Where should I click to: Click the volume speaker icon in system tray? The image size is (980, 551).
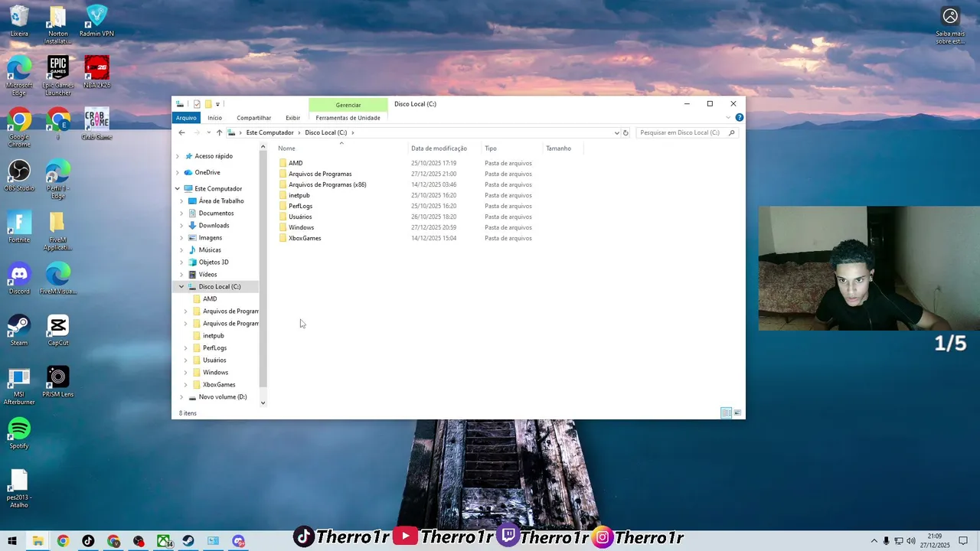click(x=911, y=541)
